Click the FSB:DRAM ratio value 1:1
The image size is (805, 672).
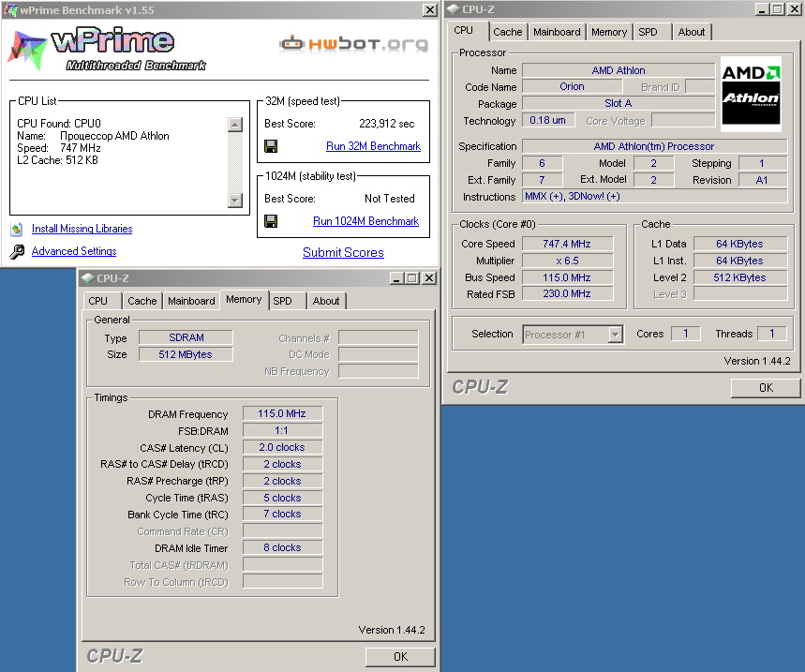282,431
